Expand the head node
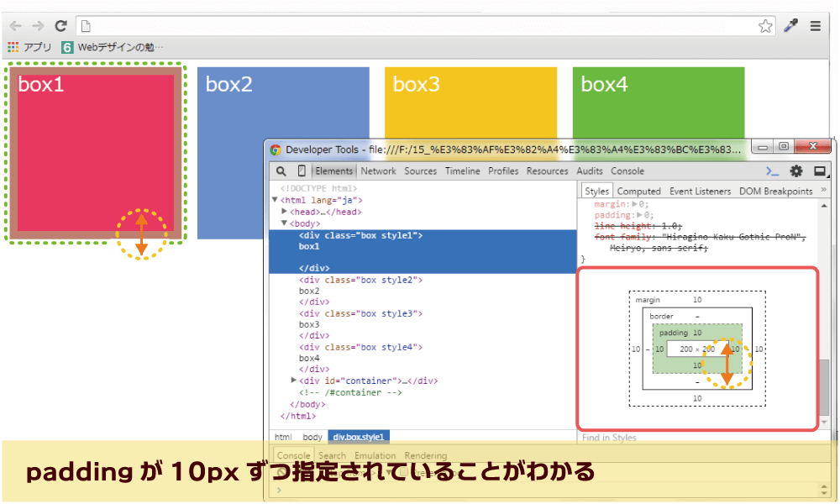Image resolution: width=840 pixels, height=504 pixels. coord(285,211)
